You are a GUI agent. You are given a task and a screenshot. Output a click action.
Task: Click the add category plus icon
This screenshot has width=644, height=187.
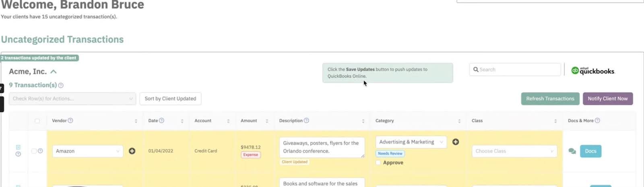point(456,142)
